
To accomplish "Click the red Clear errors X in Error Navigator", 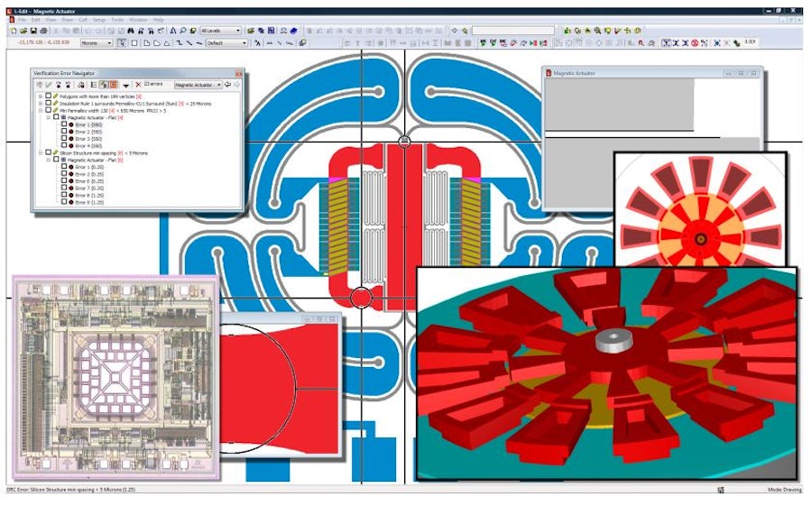I will (138, 85).
